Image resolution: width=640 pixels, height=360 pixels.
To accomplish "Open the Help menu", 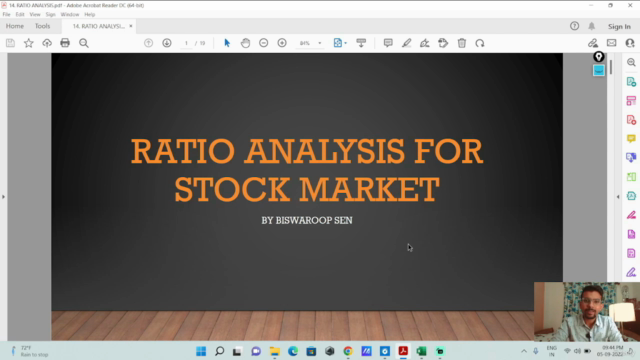I will (89, 14).
